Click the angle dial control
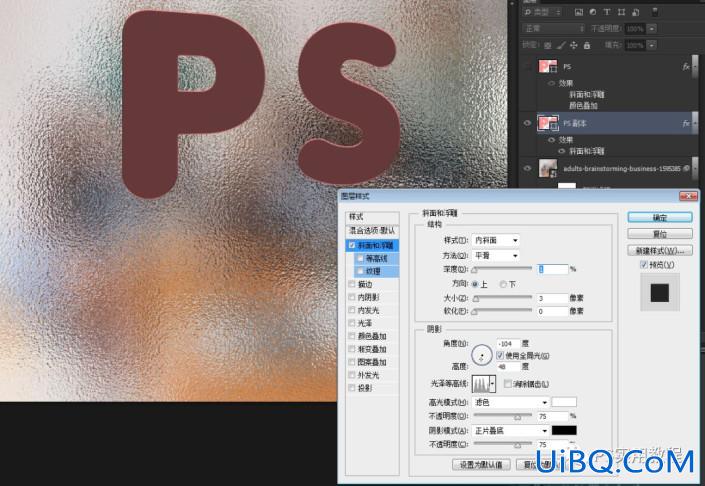Screen dimensions: 705x486 [x=482, y=355]
